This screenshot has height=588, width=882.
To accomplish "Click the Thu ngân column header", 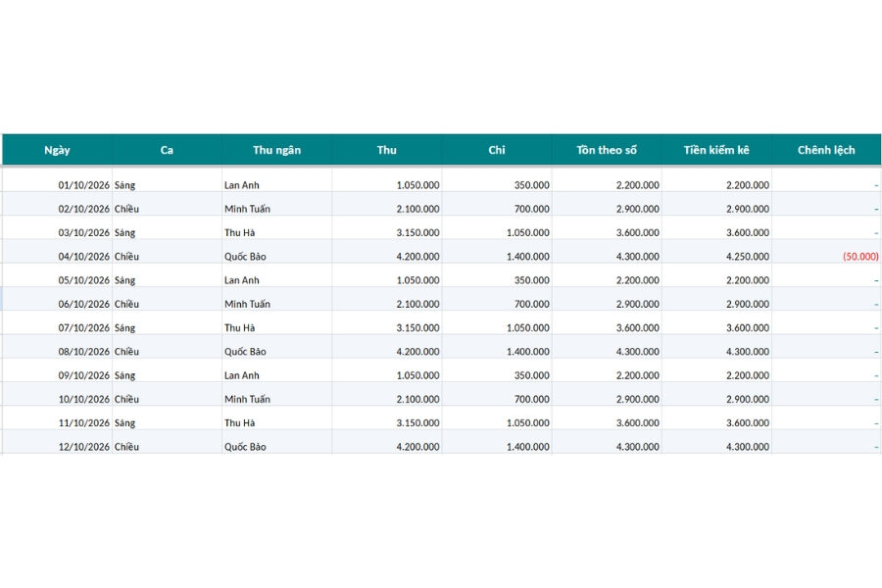I will coord(276,150).
